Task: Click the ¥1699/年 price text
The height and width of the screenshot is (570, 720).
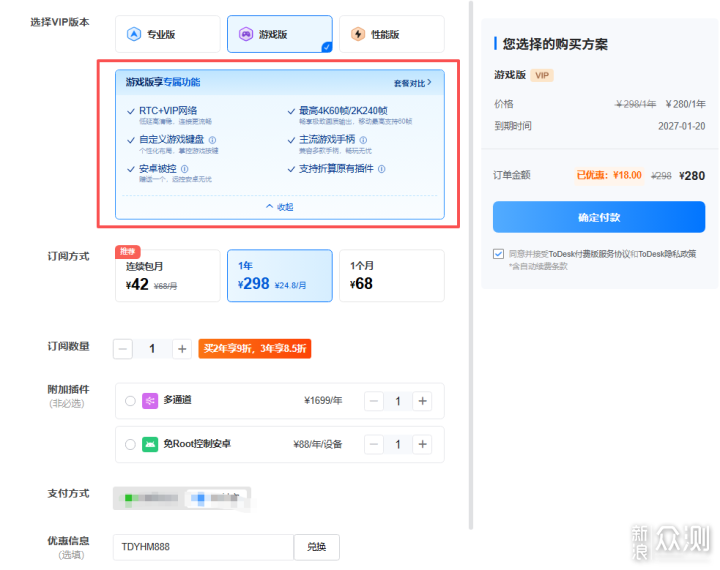Action: click(x=323, y=401)
